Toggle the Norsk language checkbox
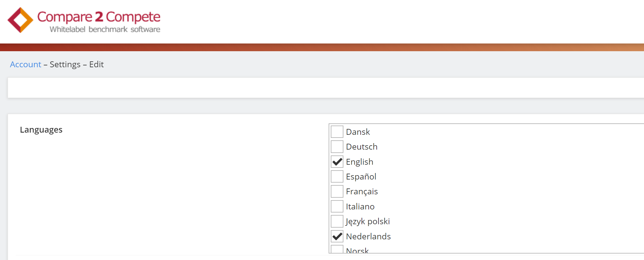Viewport: 644px width, 260px height. pyautogui.click(x=337, y=249)
